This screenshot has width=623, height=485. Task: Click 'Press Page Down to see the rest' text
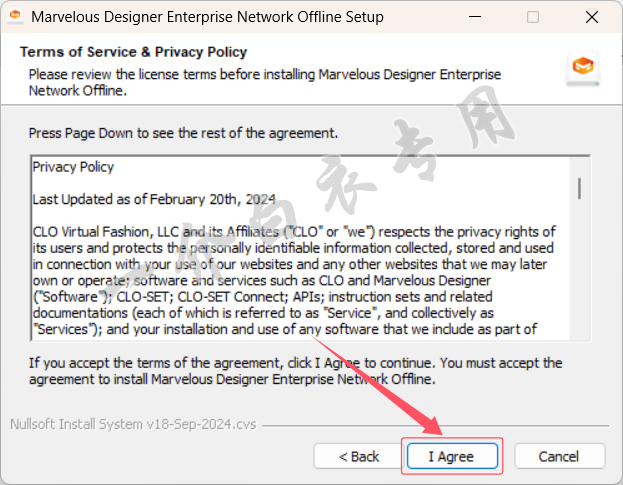pos(184,133)
